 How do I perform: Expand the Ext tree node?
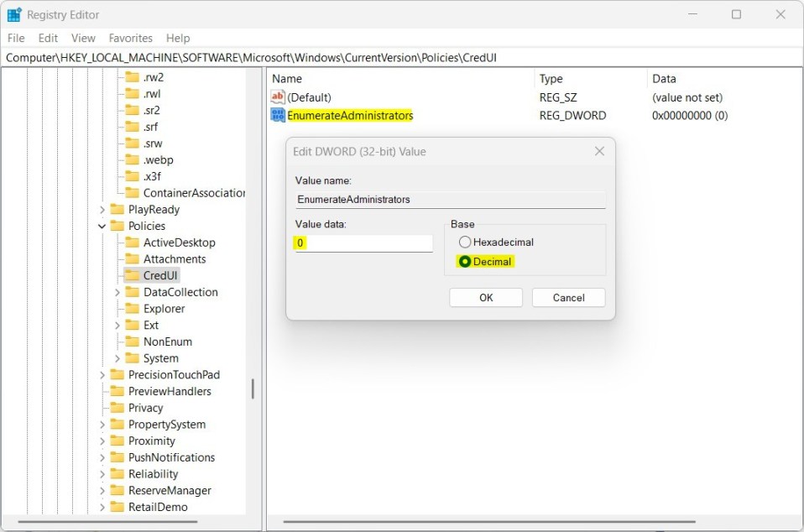[117, 326]
